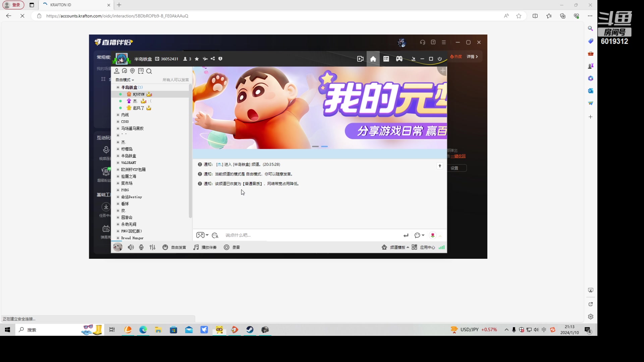Open the speech bubble dropdown in chat bar
The image size is (644, 362).
coord(420,235)
